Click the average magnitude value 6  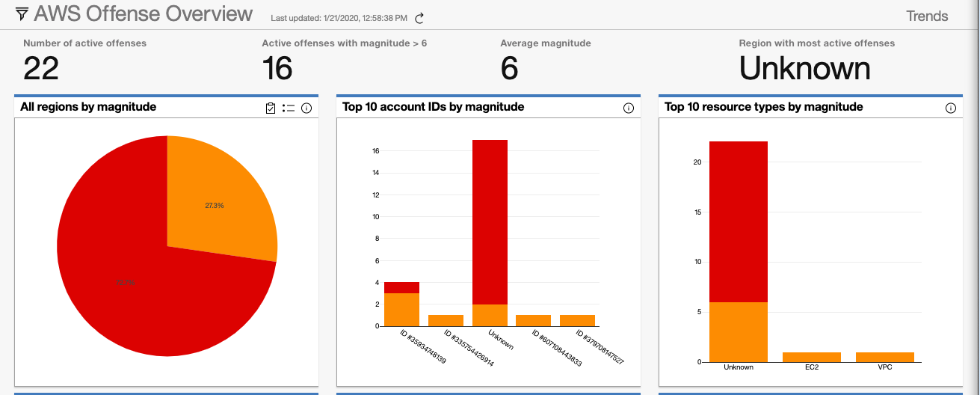tap(509, 69)
